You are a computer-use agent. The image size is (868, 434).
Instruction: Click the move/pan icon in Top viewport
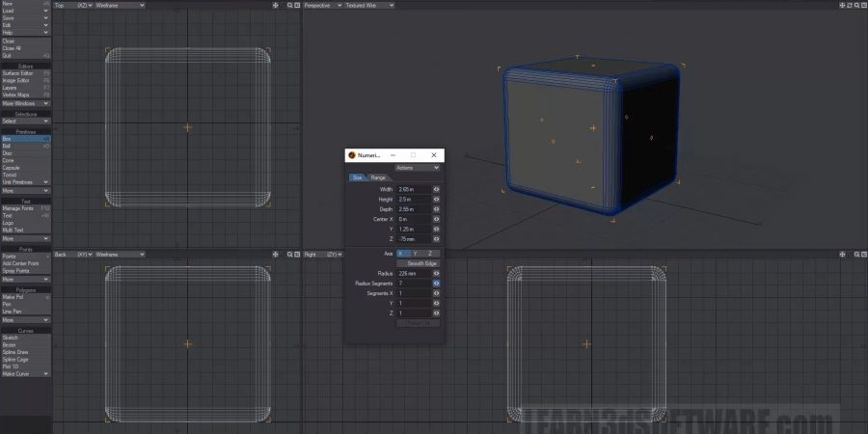(276, 6)
